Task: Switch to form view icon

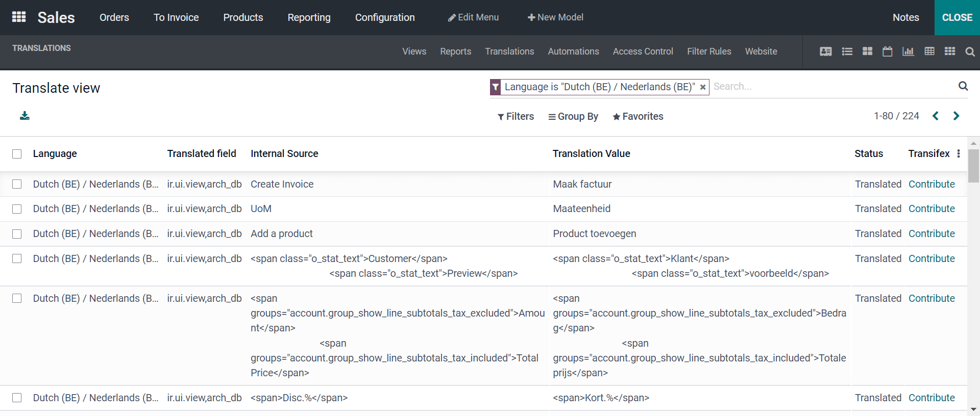Action: [826, 51]
